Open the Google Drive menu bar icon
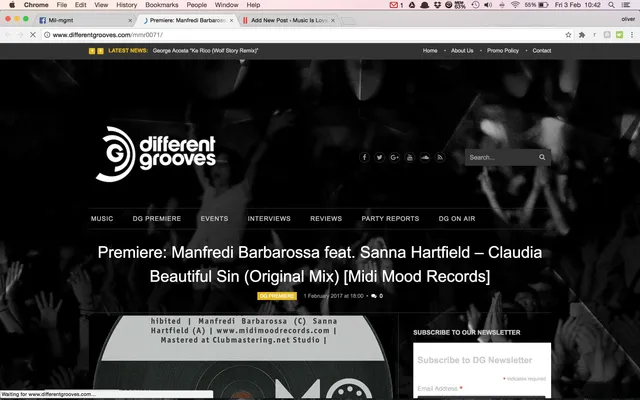This screenshot has width=640, height=400. point(412,5)
